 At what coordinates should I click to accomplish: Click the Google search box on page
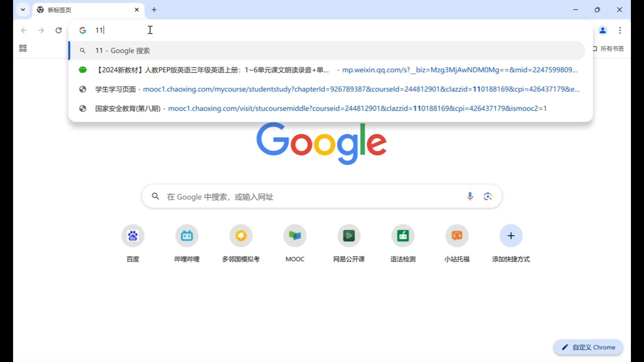322,197
